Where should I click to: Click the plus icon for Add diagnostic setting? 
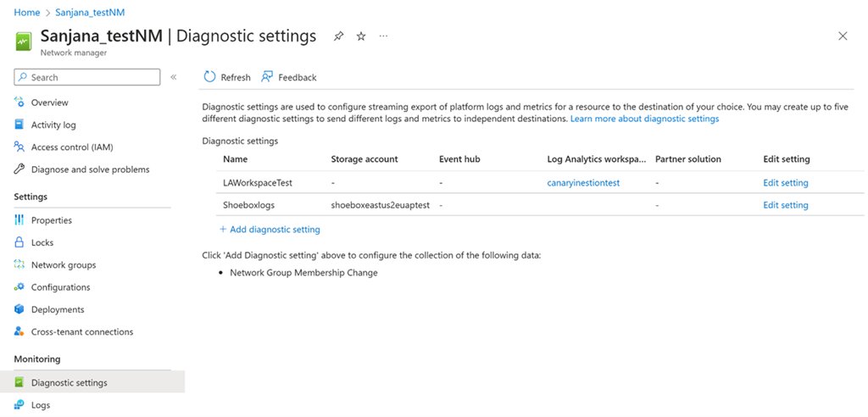coord(223,230)
